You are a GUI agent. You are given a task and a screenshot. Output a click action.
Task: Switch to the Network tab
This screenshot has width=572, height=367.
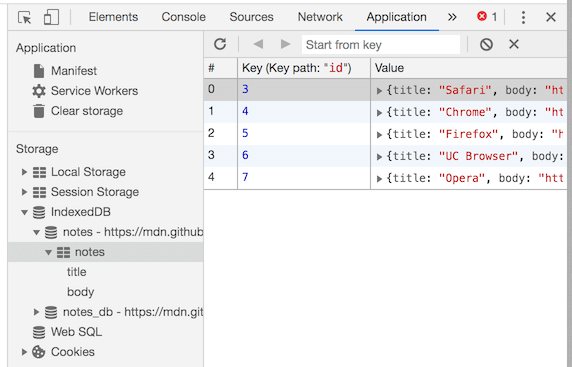[320, 17]
